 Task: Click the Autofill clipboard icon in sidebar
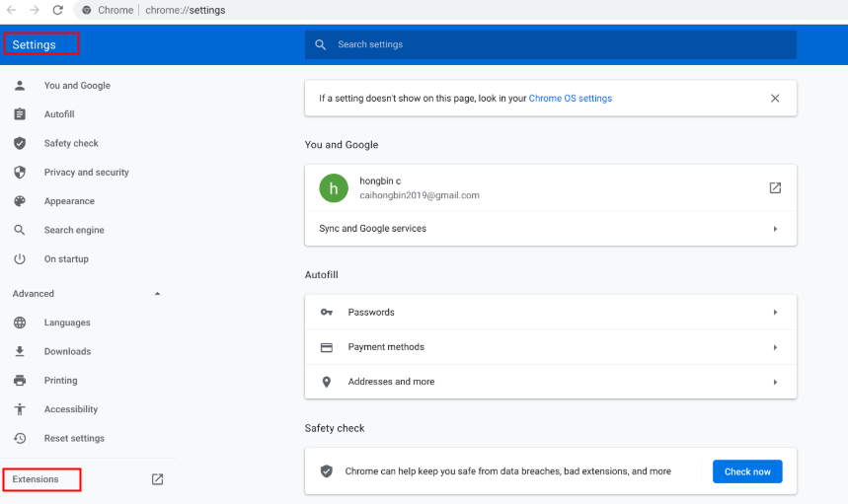click(x=20, y=114)
